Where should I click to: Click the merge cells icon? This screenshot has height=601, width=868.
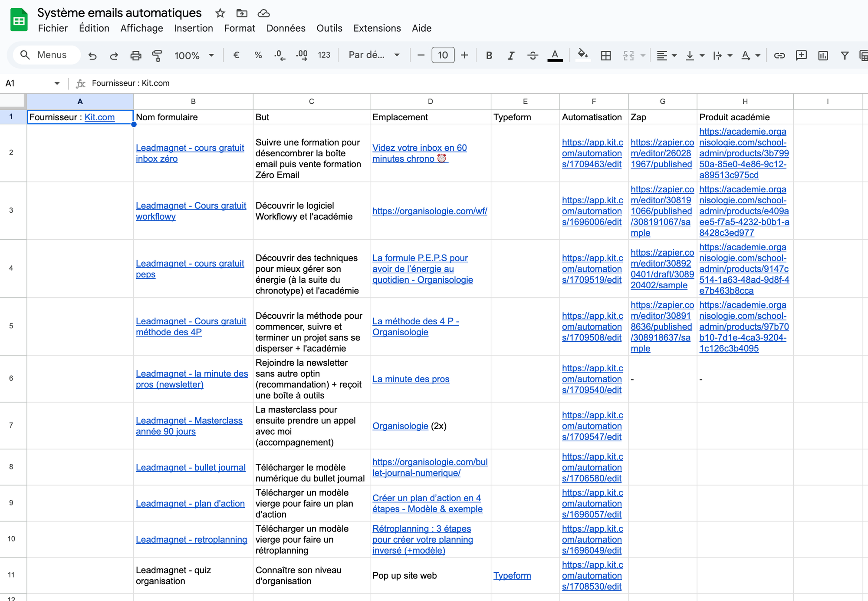(628, 56)
